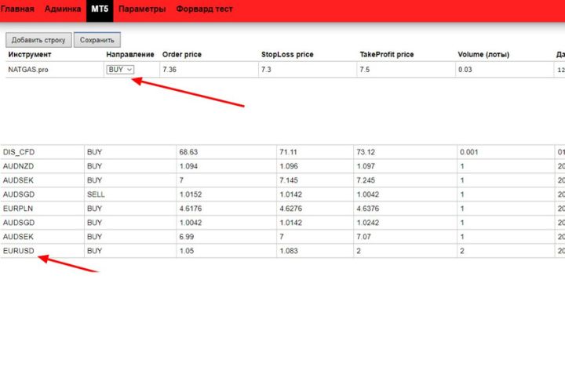The height and width of the screenshot is (392, 565).
Task: Click the Направление column header
Action: coord(130,54)
